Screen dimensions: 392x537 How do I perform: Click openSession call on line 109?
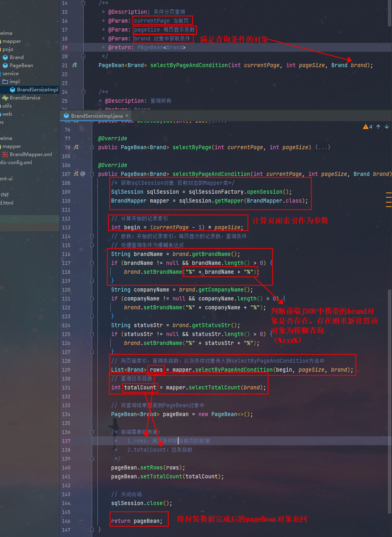(265, 192)
